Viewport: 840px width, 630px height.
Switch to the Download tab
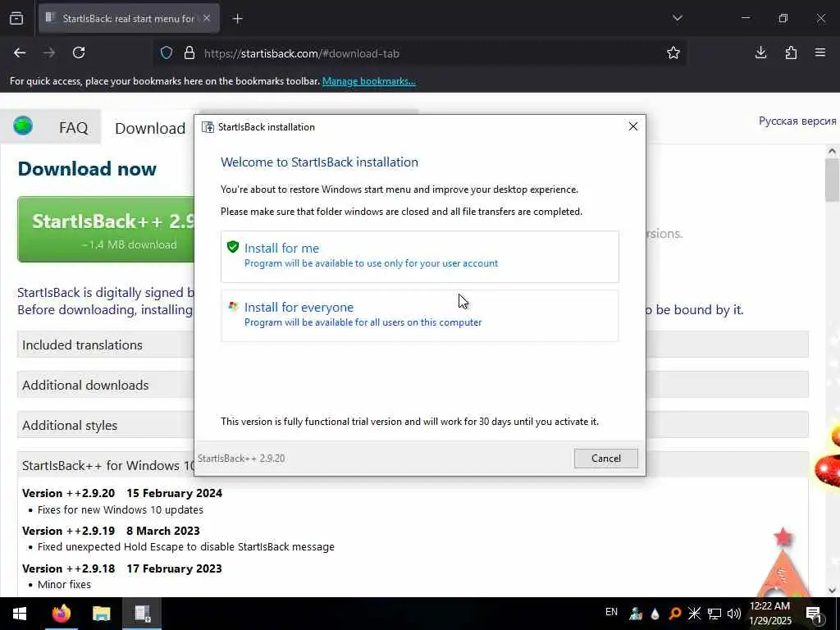tap(150, 128)
